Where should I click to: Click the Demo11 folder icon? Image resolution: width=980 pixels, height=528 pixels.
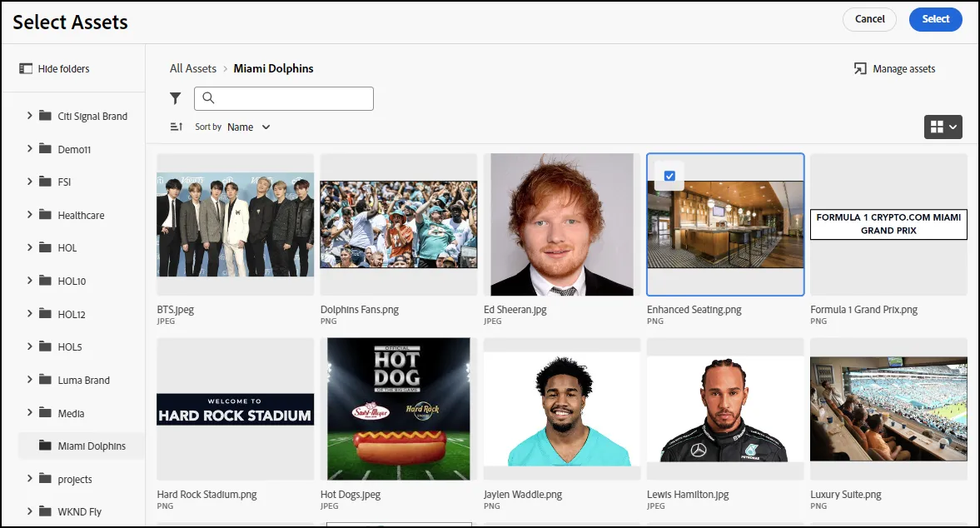tap(45, 149)
